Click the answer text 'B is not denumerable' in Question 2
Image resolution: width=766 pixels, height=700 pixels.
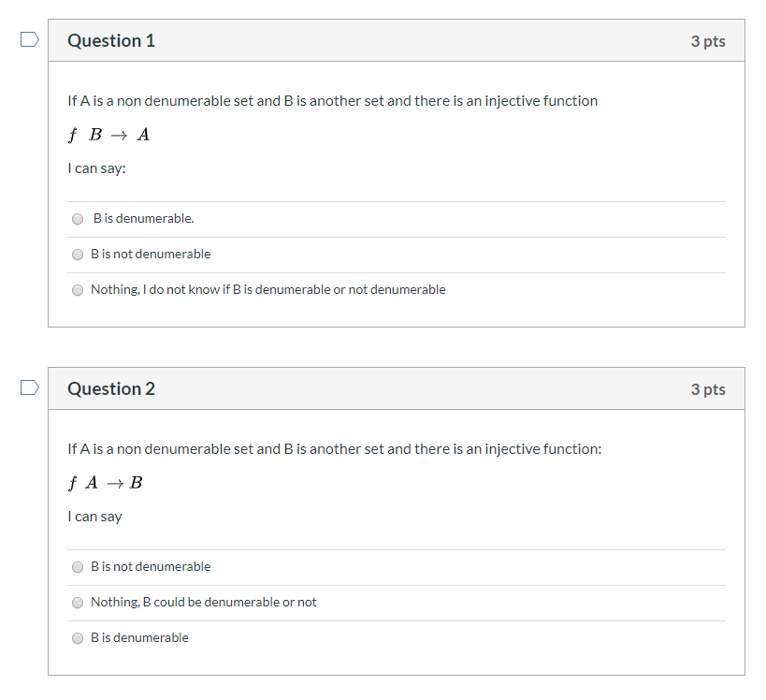pyautogui.click(x=151, y=566)
